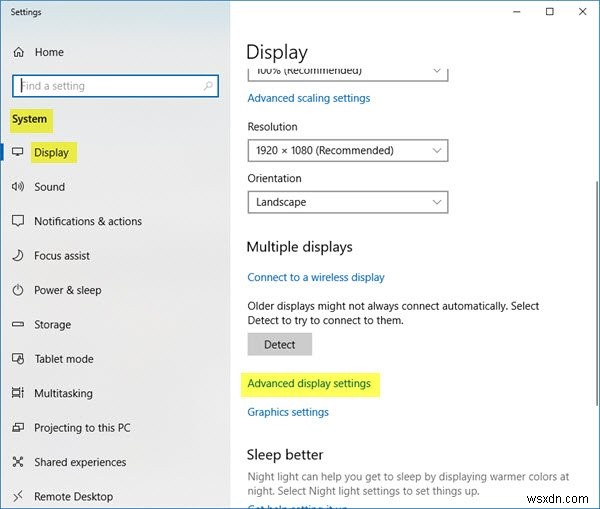Open Projecting to this PC
This screenshot has width=600, height=509.
(x=82, y=428)
